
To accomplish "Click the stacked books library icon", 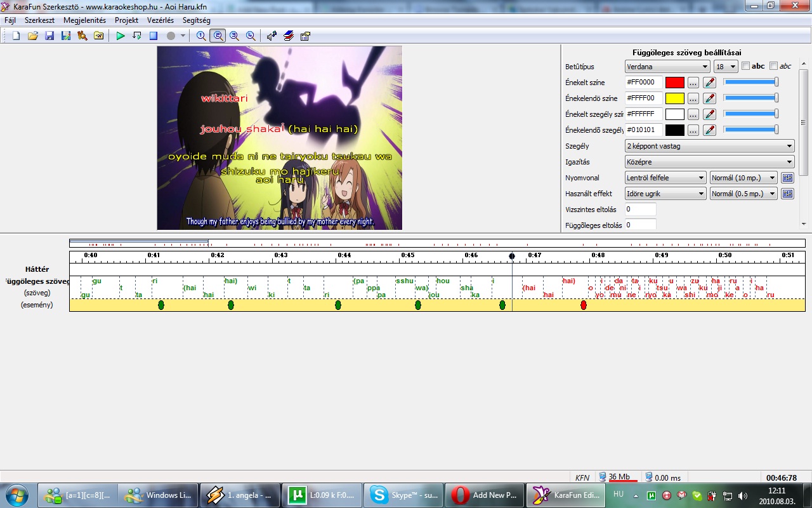I will (x=289, y=36).
